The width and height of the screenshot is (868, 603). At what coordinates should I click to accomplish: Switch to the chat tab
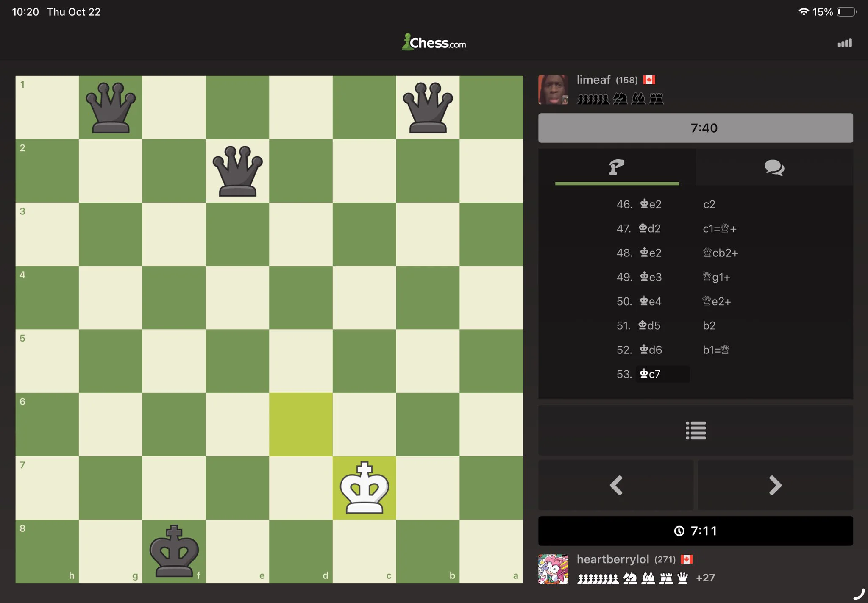click(774, 167)
